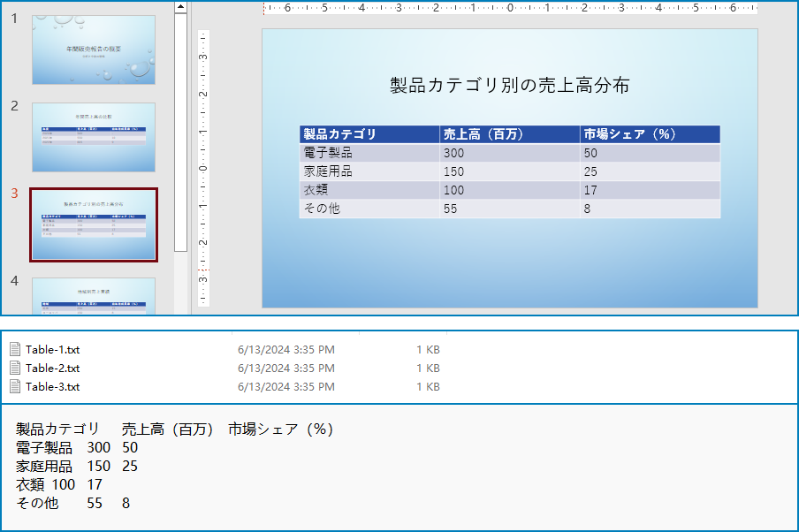Select the slide 1 title thumbnail
Image resolution: width=799 pixels, height=532 pixels.
(x=93, y=50)
